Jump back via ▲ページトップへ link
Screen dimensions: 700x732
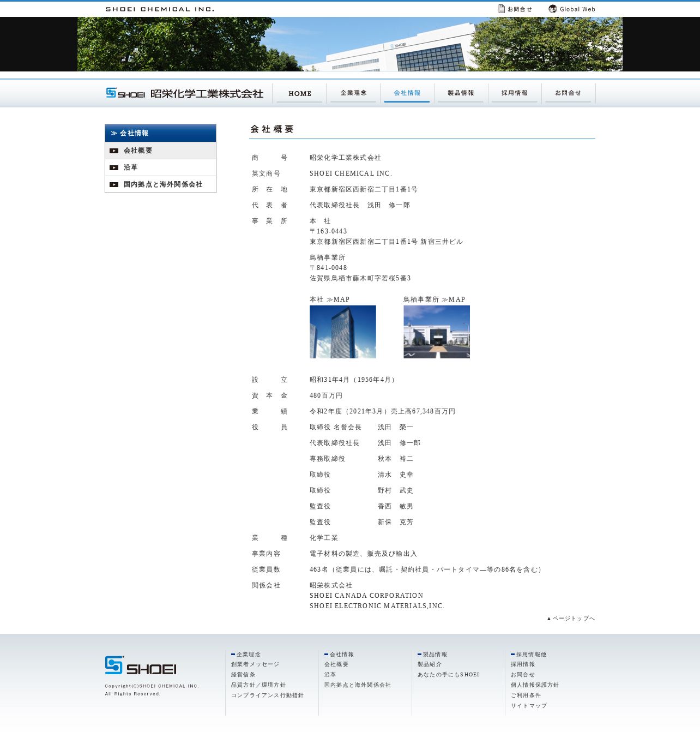pyautogui.click(x=571, y=619)
